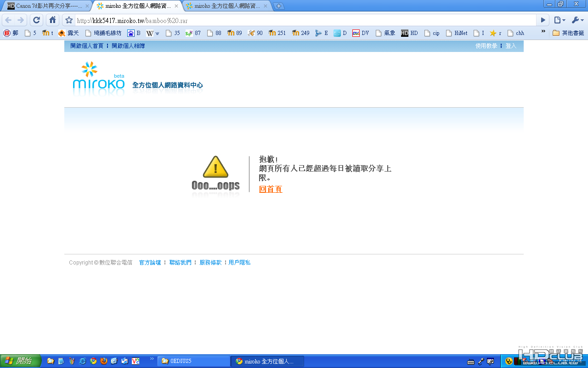The width and height of the screenshot is (588, 368).
Task: Open the cip bookmark
Action: pos(432,33)
